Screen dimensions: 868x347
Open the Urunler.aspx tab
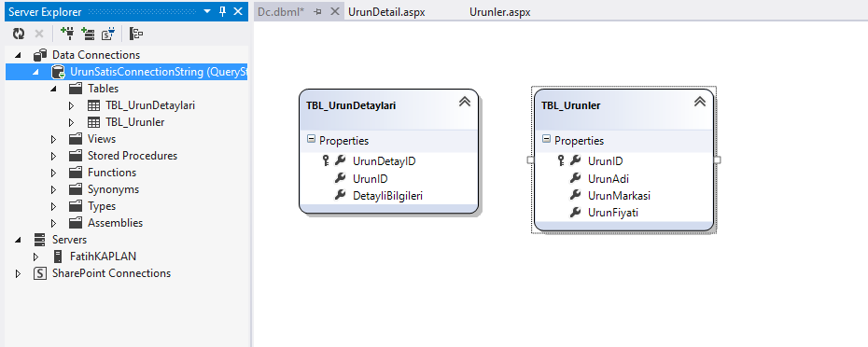(500, 11)
